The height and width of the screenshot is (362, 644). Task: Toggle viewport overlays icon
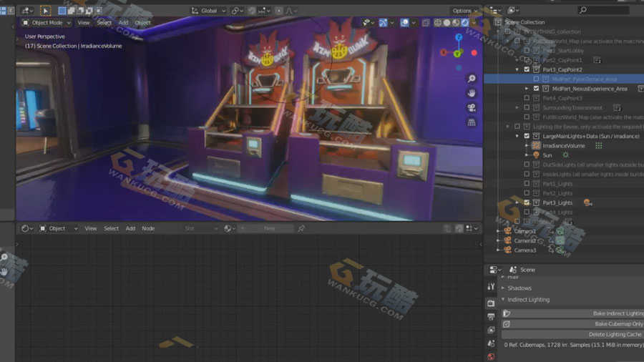click(x=404, y=23)
